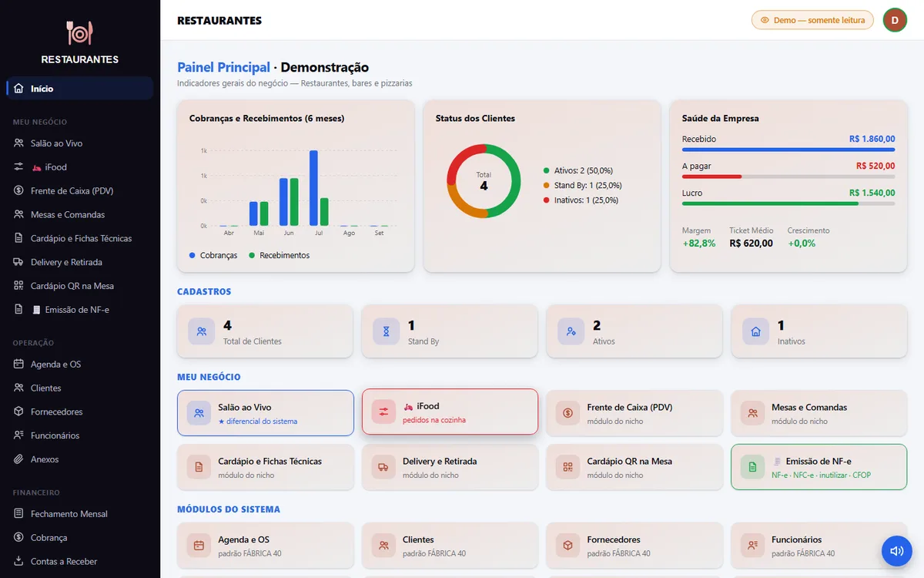924x578 pixels.
Task: Click the iFood card sliders icon
Action: [x=383, y=412]
